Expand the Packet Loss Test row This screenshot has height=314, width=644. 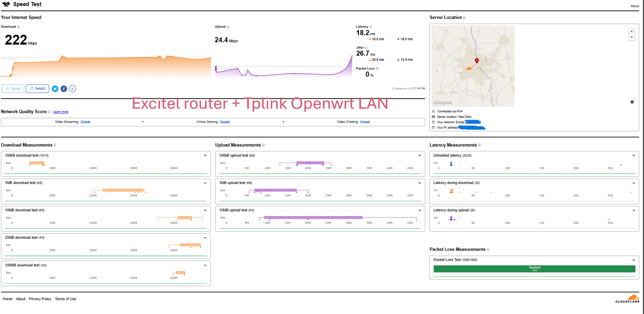[634, 260]
